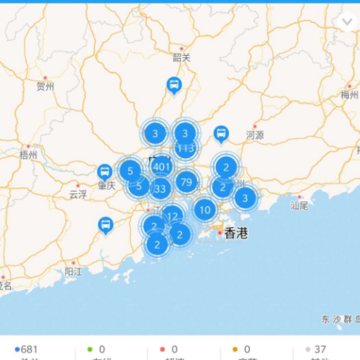Open the 113 vehicle cluster marker

(186, 149)
